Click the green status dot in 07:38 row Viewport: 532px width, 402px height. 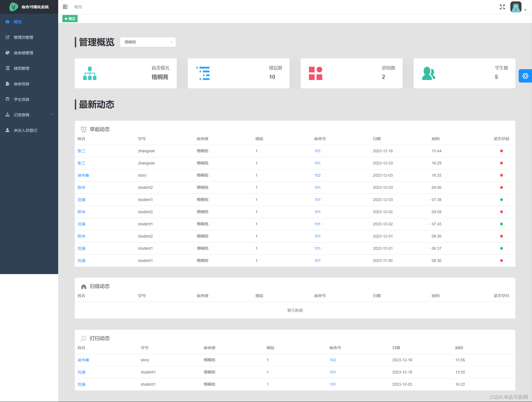[502, 200]
